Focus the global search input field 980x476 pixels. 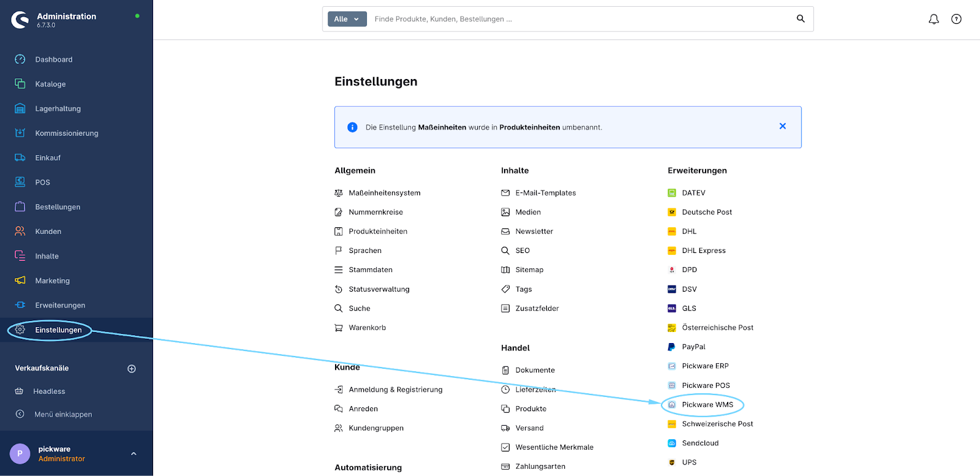[x=576, y=19]
